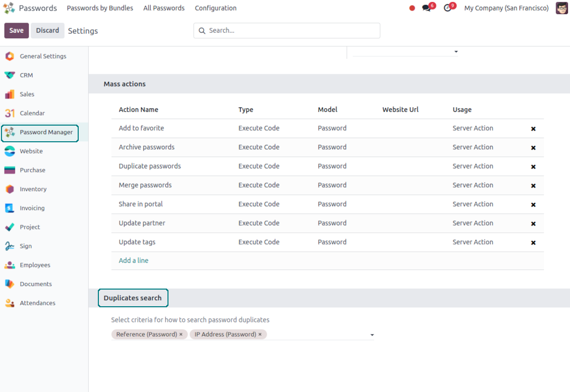Viewport: 570px width, 392px height.
Task: Click the Documents folder icon
Action: (10, 284)
